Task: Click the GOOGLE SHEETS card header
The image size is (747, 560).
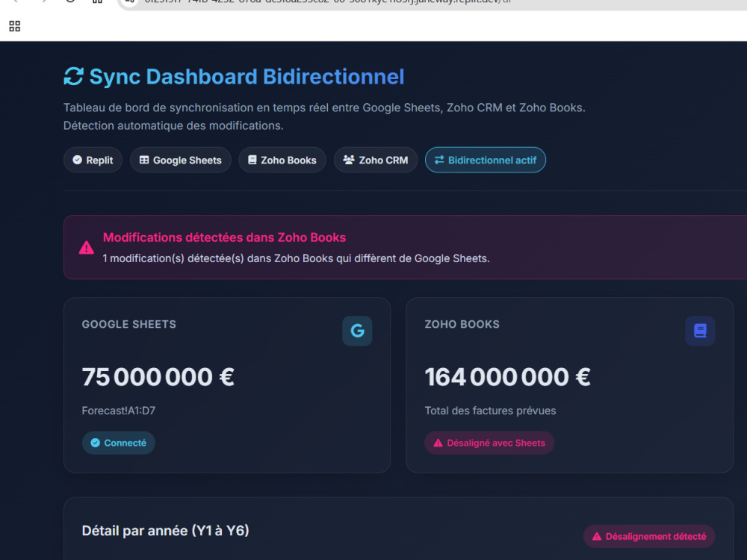Action: [129, 324]
